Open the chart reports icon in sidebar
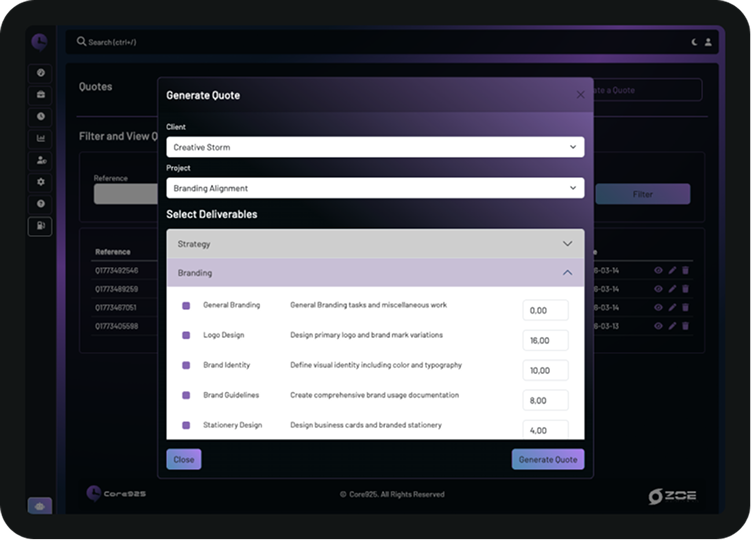The image size is (751, 540). coord(40,139)
